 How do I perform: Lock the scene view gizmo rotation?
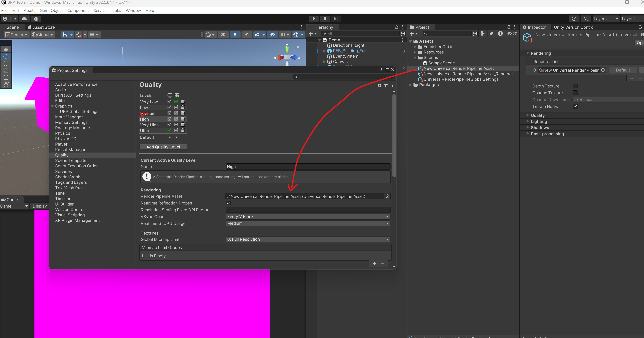point(298,46)
